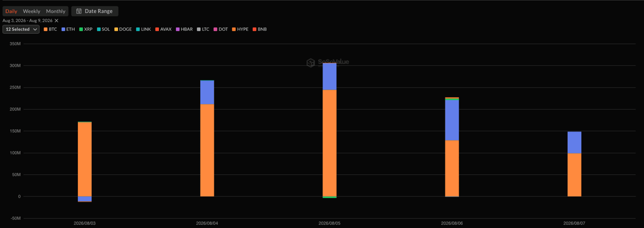Toggle the LTC legend series
The width and height of the screenshot is (644, 228).
pyautogui.click(x=203, y=30)
